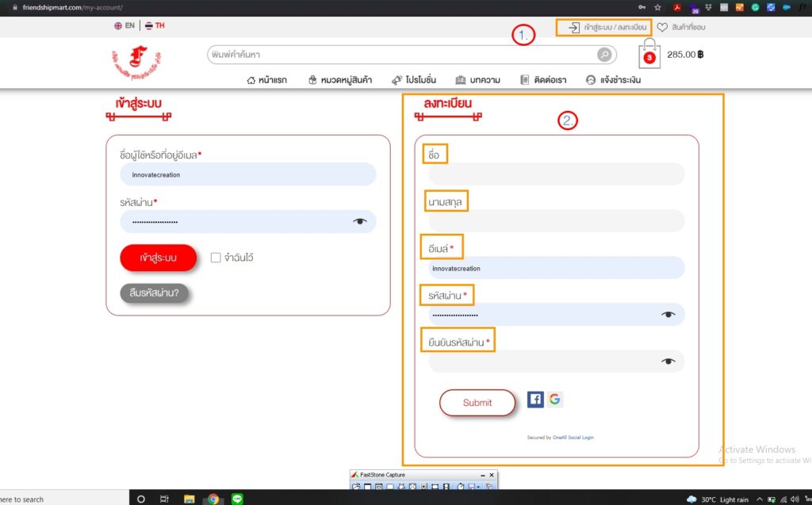This screenshot has height=505, width=812.
Task: Enable the จำฉันไว้ remember me checkbox
Action: 216,258
